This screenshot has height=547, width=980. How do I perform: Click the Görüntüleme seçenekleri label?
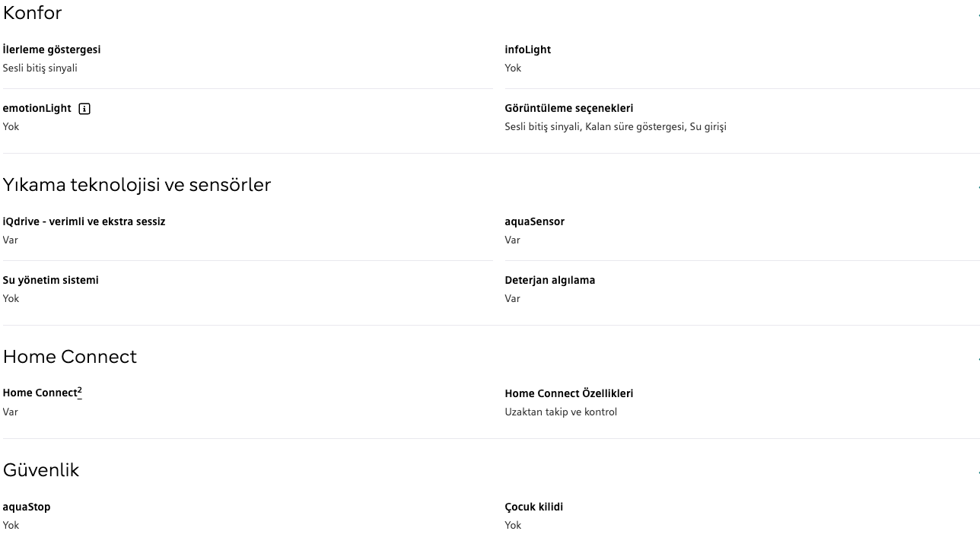(568, 108)
